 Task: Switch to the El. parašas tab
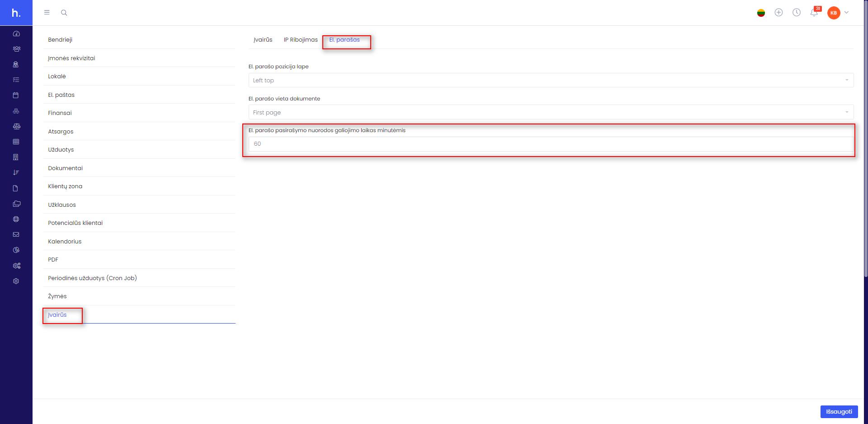(x=344, y=40)
